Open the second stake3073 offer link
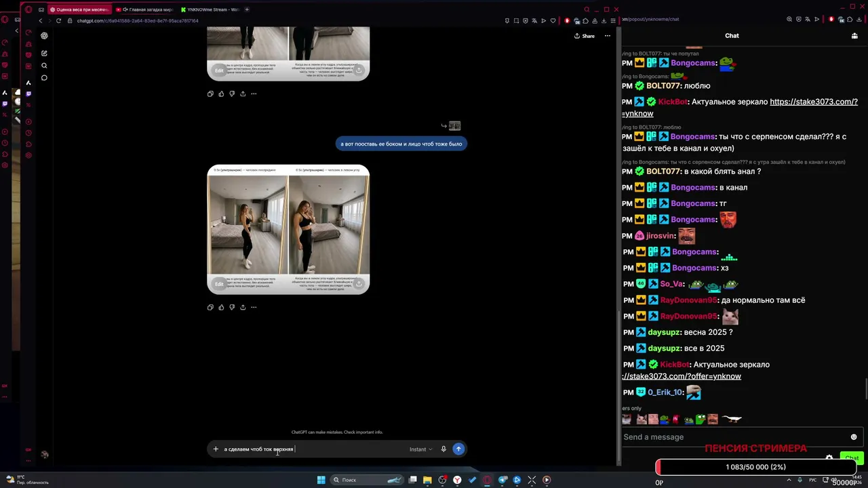The height and width of the screenshot is (488, 868). (682, 376)
